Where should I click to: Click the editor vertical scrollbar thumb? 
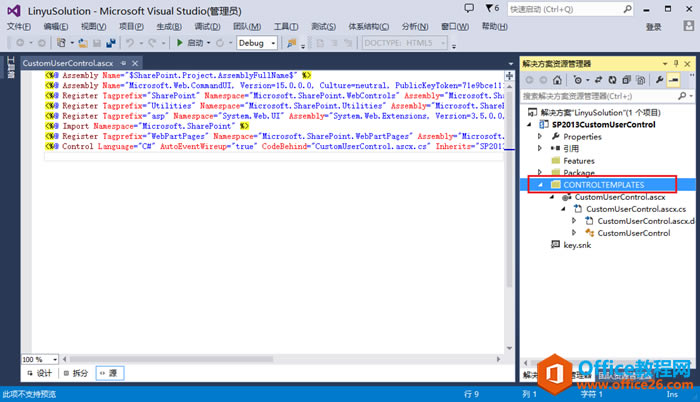coord(509,189)
